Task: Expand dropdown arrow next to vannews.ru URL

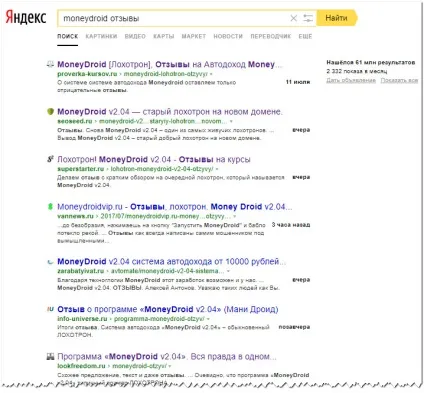Action: [235, 216]
